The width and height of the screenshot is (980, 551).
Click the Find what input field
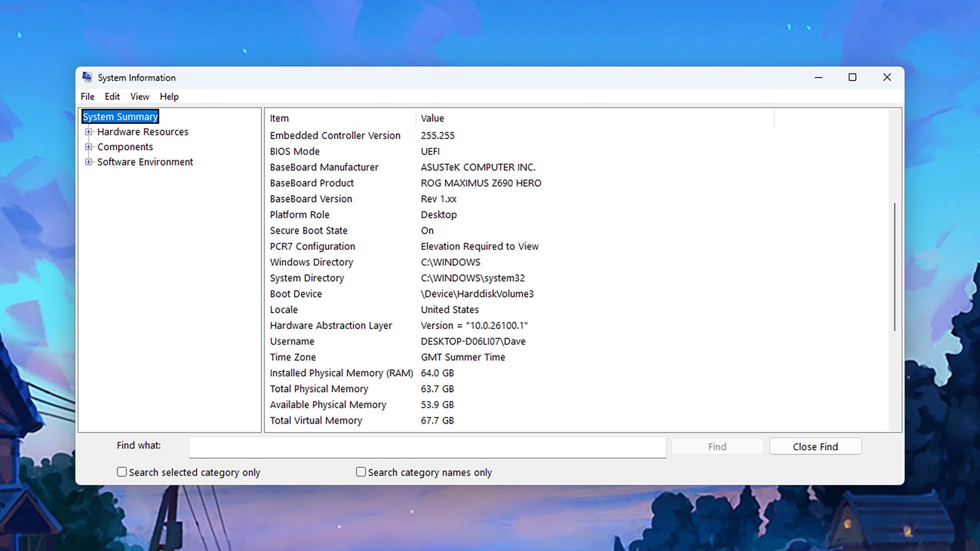click(427, 447)
